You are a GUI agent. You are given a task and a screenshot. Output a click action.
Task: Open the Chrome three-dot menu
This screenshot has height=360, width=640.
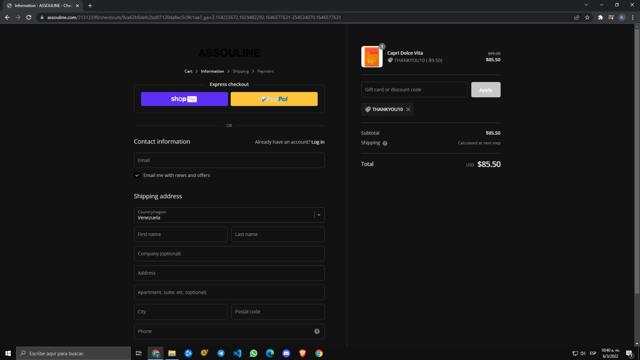(633, 18)
